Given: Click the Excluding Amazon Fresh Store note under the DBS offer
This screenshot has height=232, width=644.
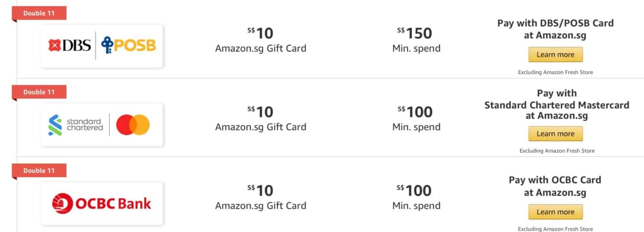Looking at the screenshot, I should [x=555, y=72].
